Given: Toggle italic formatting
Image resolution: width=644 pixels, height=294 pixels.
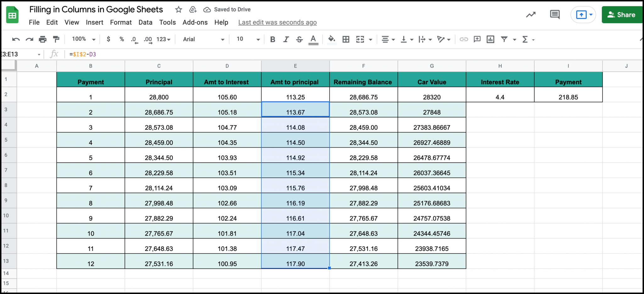Looking at the screenshot, I should (286, 39).
